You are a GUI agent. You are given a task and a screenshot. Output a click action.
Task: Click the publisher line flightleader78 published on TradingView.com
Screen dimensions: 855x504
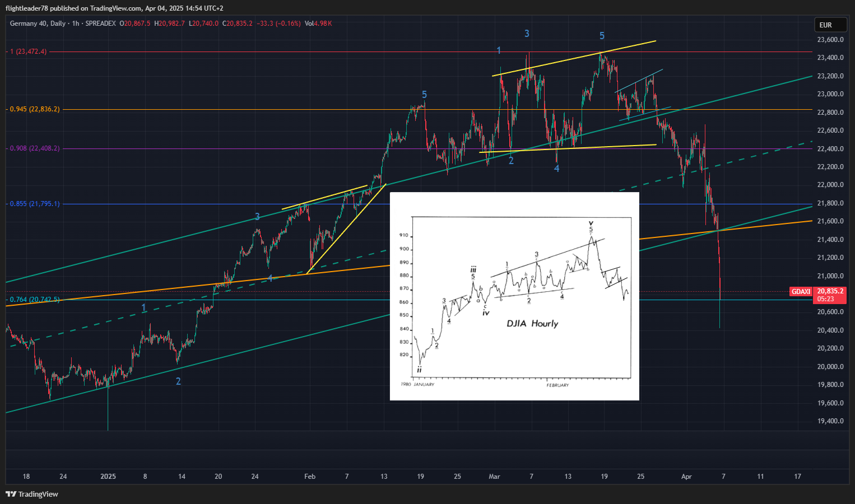click(73, 8)
